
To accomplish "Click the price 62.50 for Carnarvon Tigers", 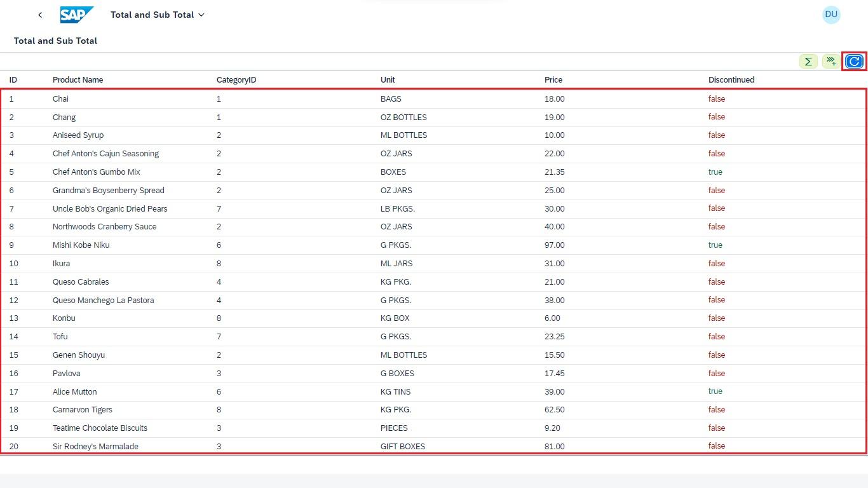I will (x=554, y=410).
